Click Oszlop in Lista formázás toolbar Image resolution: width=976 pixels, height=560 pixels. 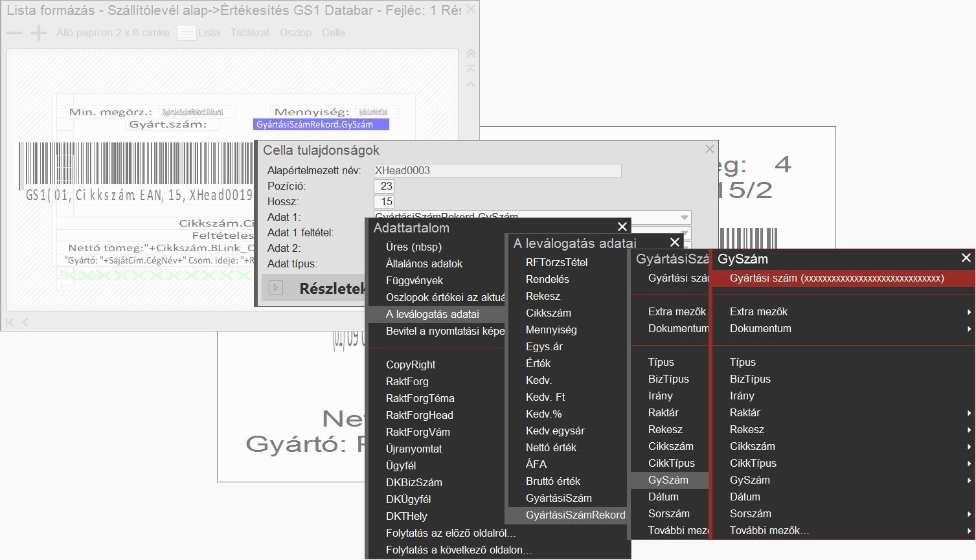(x=295, y=32)
